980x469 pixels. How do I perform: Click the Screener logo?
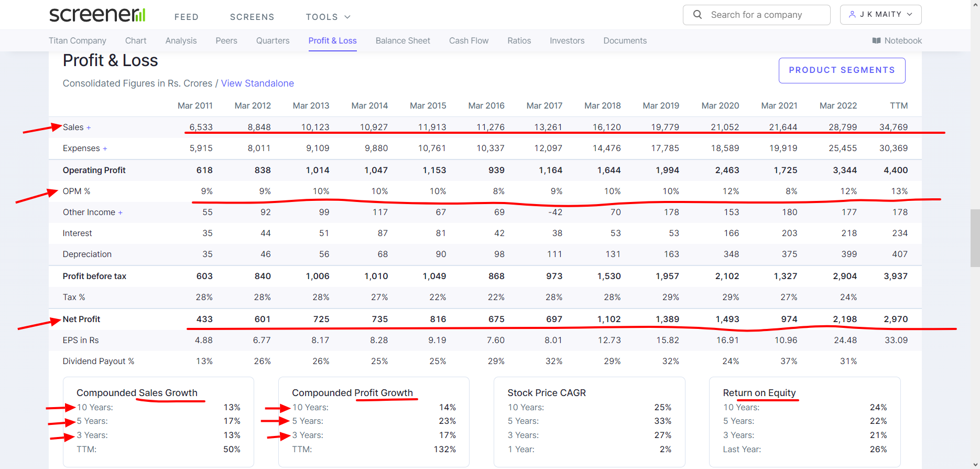pyautogui.click(x=97, y=15)
